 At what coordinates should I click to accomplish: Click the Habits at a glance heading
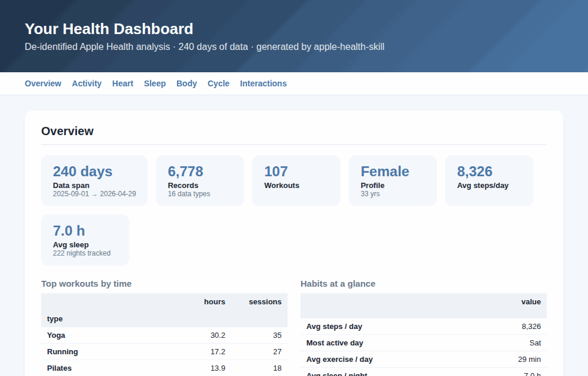coord(338,284)
